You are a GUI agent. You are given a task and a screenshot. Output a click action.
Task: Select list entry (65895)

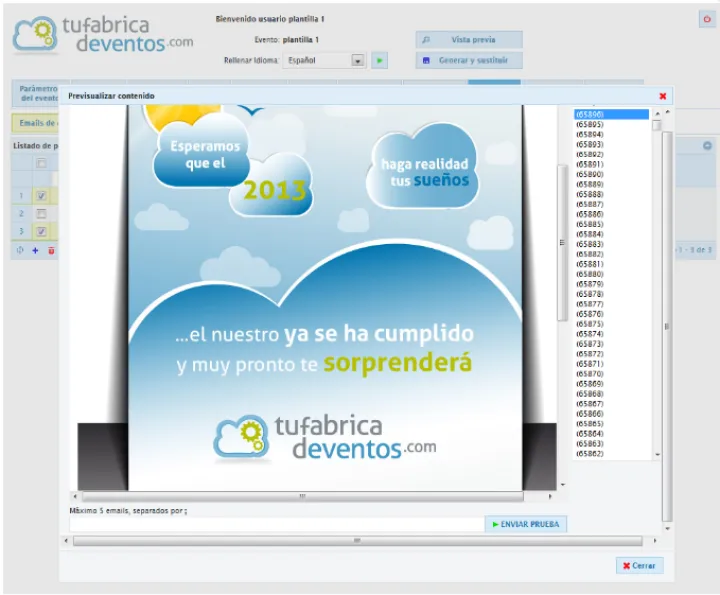tap(611, 124)
